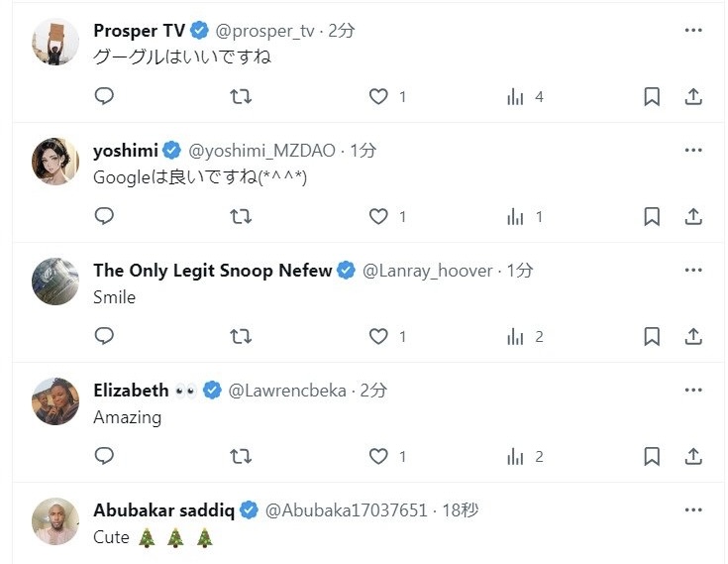Viewport: 728px width, 564px height.
Task: Expand more options for Abubakar saddiq's tweet
Action: coord(693,509)
